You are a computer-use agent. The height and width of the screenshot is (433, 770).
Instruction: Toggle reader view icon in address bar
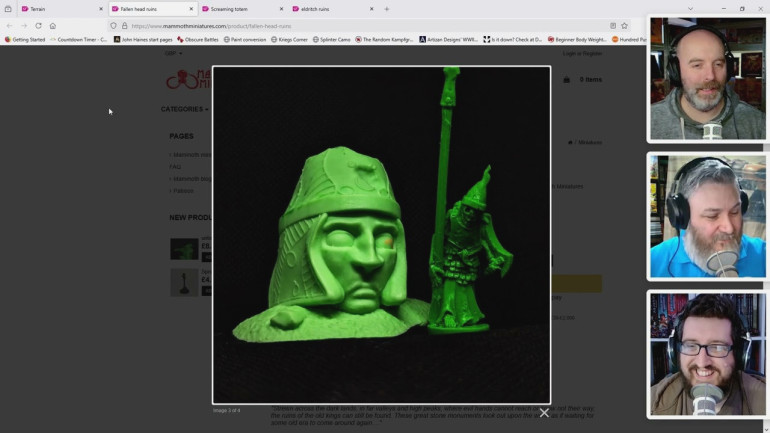(x=612, y=26)
